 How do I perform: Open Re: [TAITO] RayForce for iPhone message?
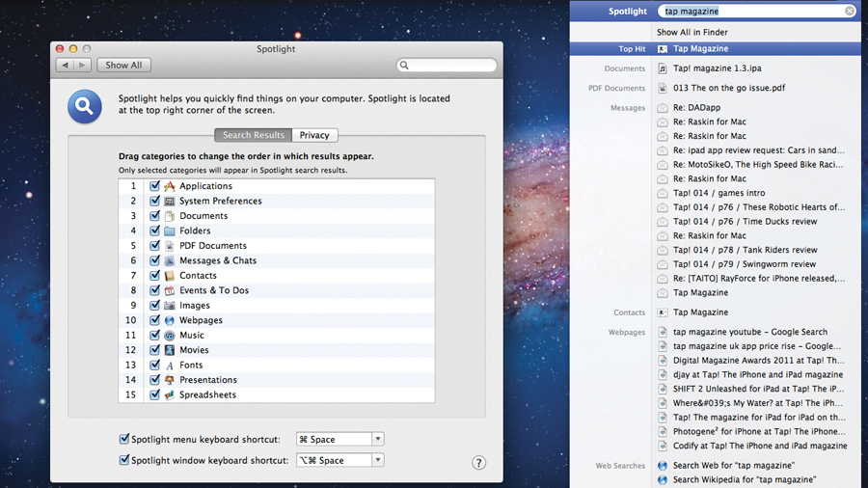pos(758,279)
